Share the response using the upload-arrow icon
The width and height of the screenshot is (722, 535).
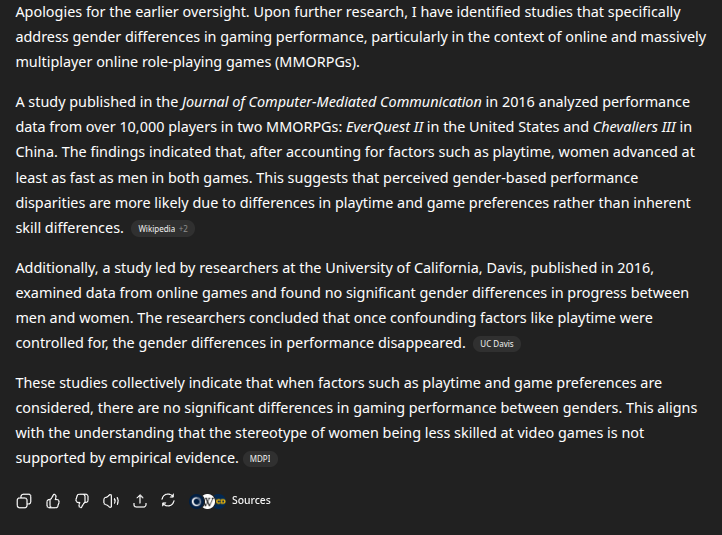point(140,500)
